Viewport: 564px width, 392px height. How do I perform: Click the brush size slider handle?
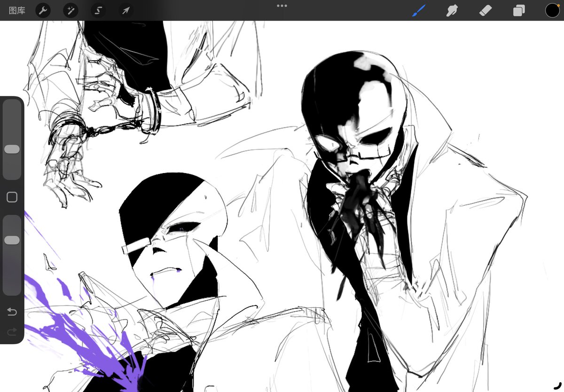click(x=12, y=149)
